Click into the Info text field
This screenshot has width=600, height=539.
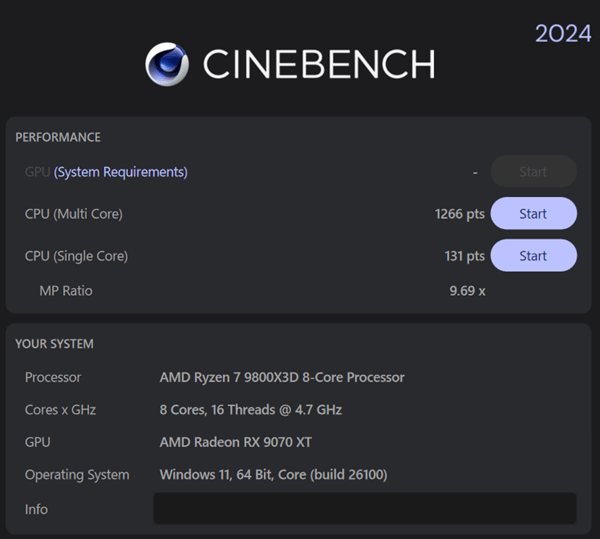(365, 508)
